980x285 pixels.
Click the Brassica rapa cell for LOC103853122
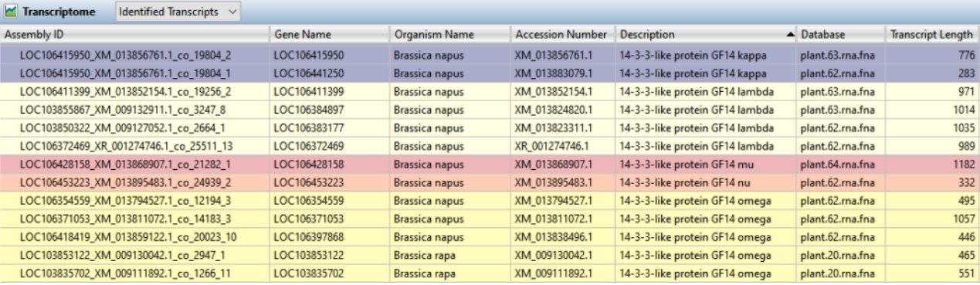click(x=450, y=256)
